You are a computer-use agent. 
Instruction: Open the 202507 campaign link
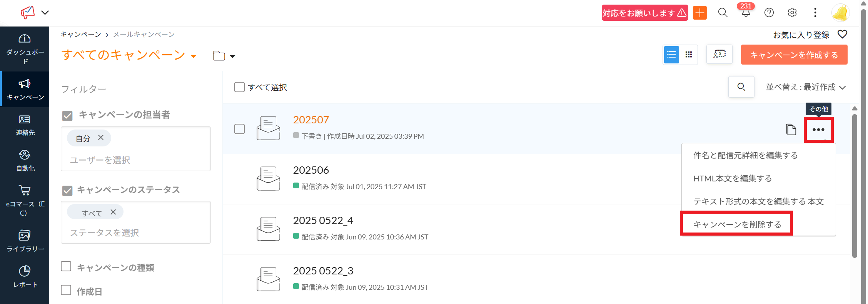coord(311,120)
